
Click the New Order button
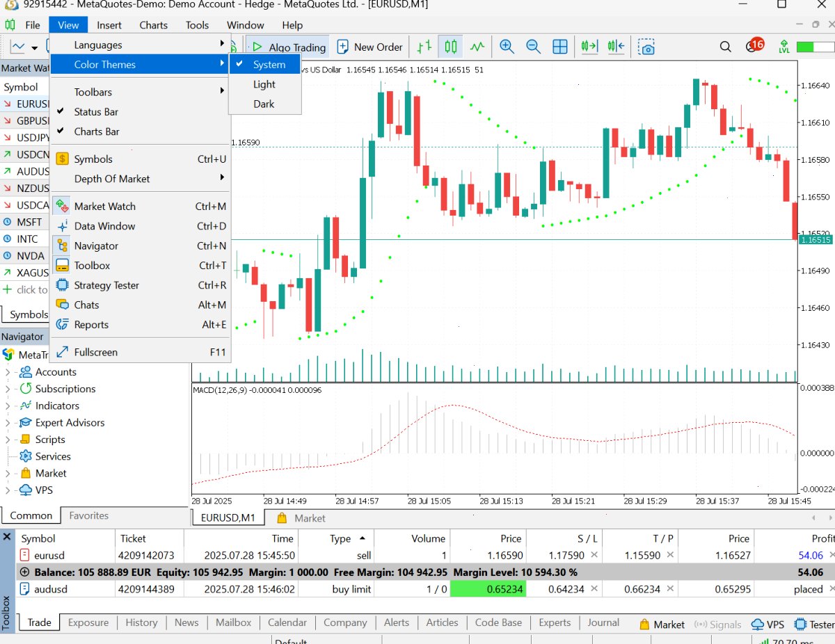370,47
